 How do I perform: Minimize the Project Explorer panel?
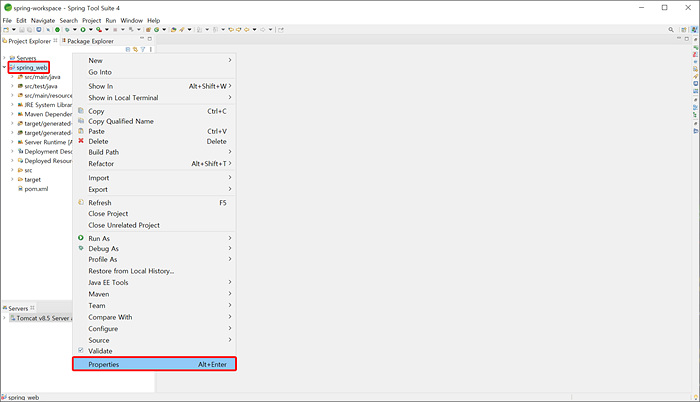142,38
